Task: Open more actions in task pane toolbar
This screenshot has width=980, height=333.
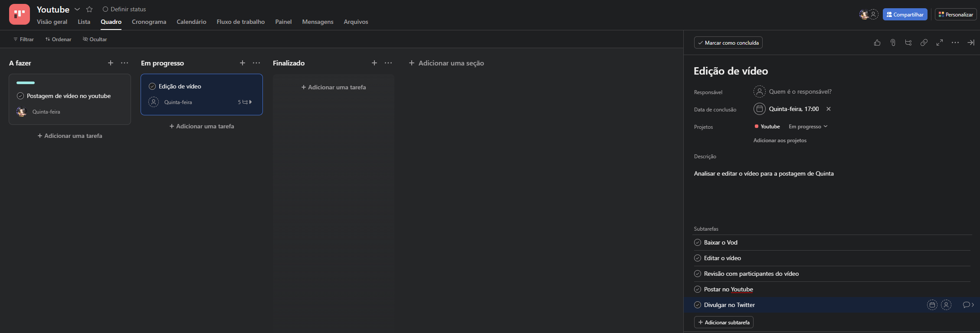Action: click(955, 42)
